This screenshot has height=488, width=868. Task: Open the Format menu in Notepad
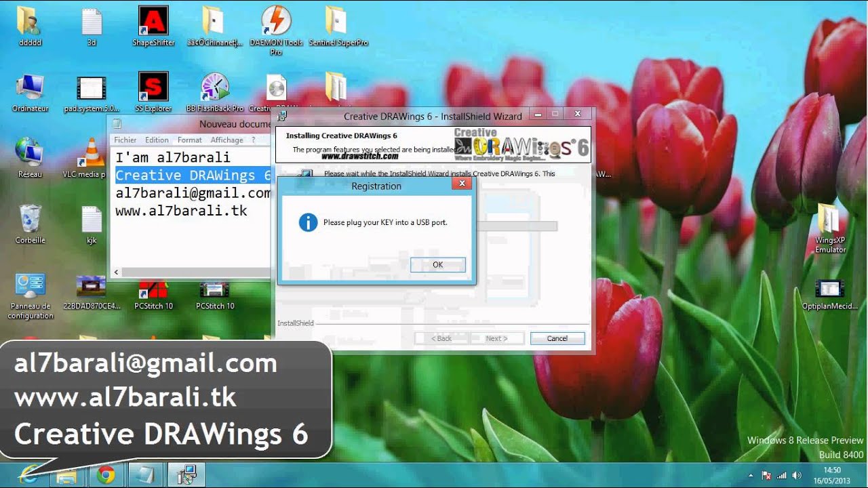[x=190, y=140]
